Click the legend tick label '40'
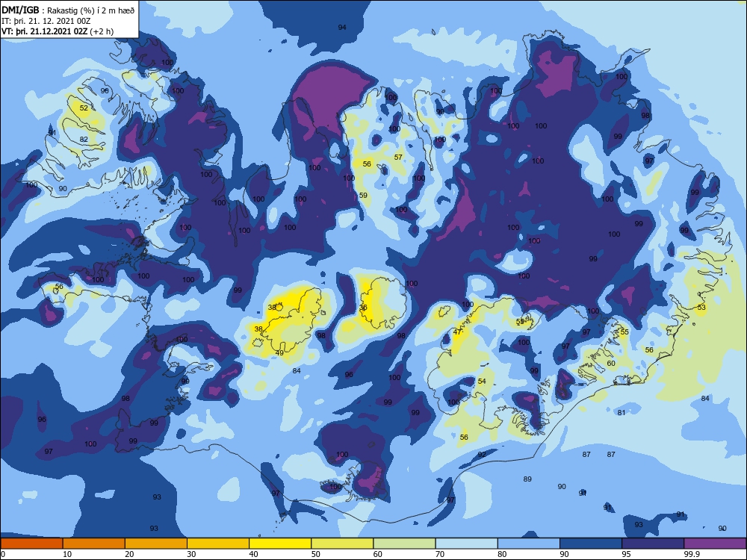747x560 pixels. (253, 554)
